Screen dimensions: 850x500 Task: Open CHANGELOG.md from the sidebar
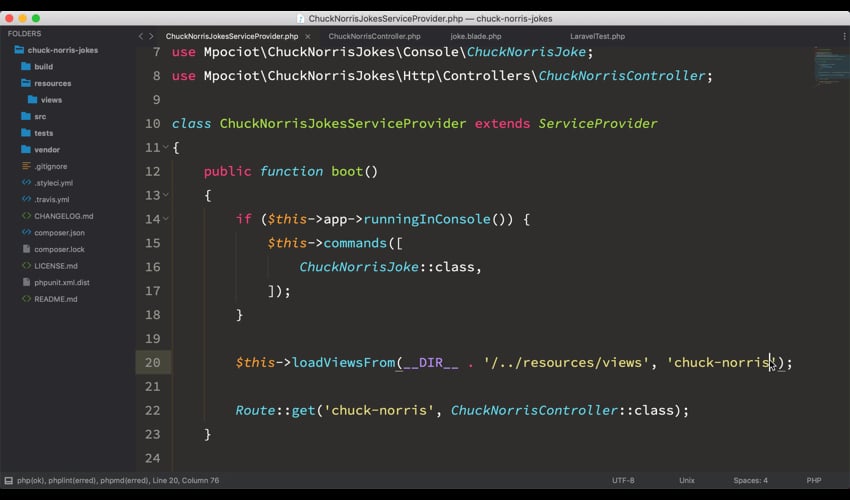tap(64, 216)
